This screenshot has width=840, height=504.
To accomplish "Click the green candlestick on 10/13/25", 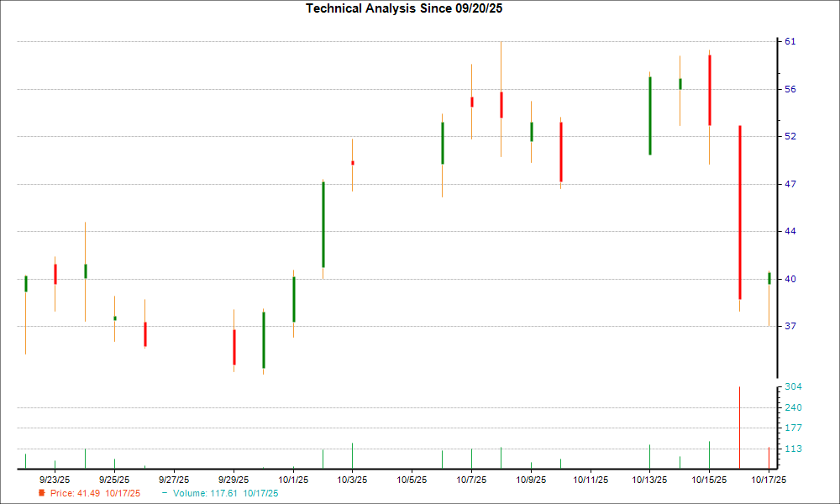I will tap(649, 116).
